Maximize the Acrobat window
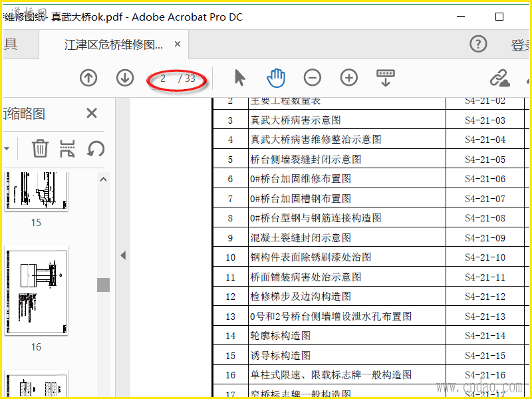Screen dimensions: 532x399 pos(499,17)
